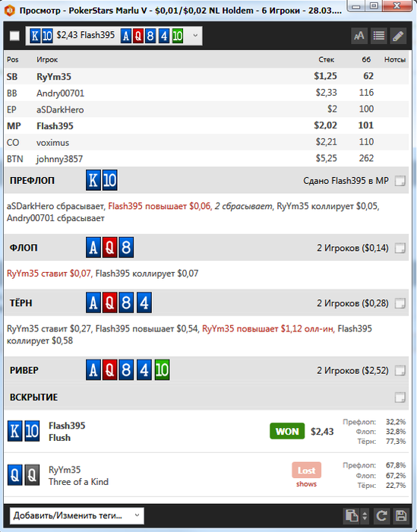Select the Flash395 player row in table
The height and width of the screenshot is (532, 417).
[206, 125]
